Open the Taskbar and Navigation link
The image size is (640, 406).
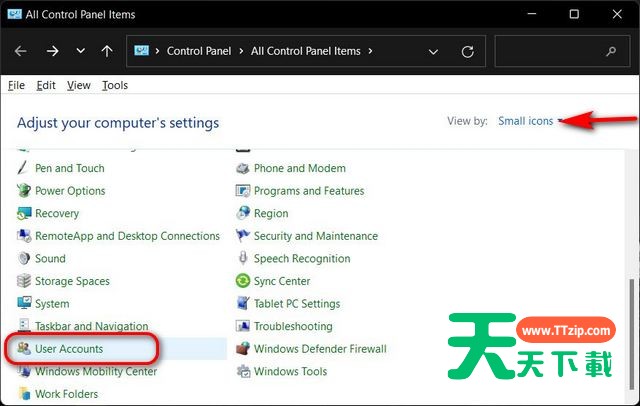coord(91,326)
